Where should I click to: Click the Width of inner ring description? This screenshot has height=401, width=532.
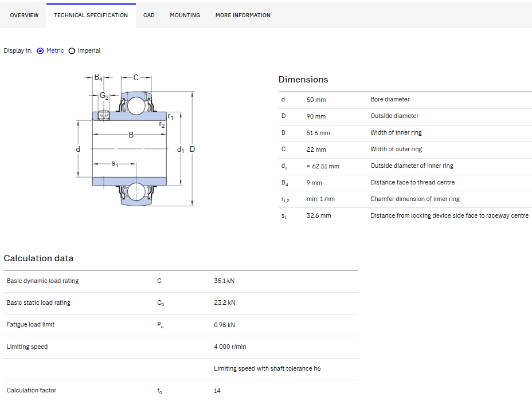coord(396,132)
